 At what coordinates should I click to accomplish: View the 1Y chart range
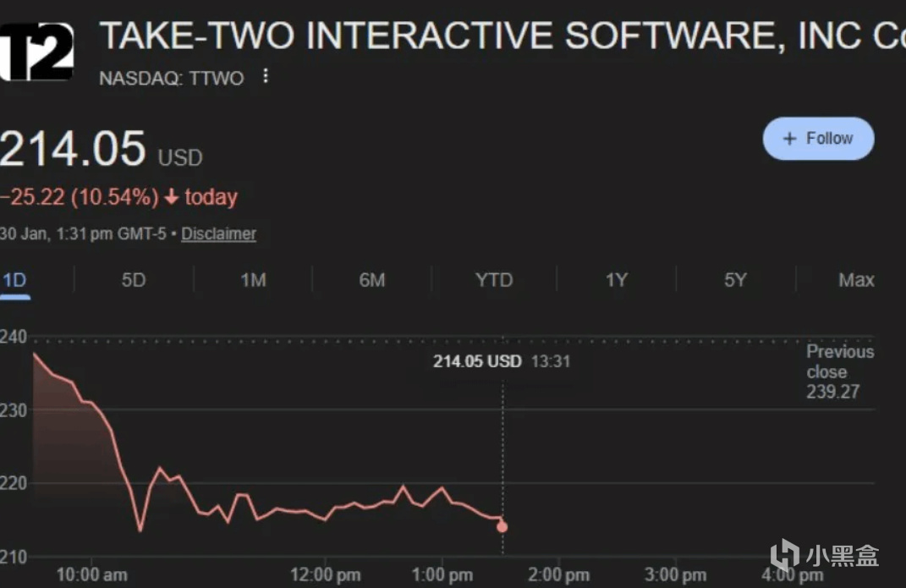[x=617, y=280]
